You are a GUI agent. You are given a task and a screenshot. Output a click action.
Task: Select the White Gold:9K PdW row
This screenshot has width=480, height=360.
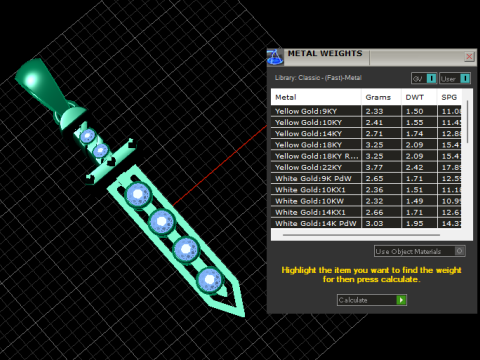pyautogui.click(x=366, y=179)
